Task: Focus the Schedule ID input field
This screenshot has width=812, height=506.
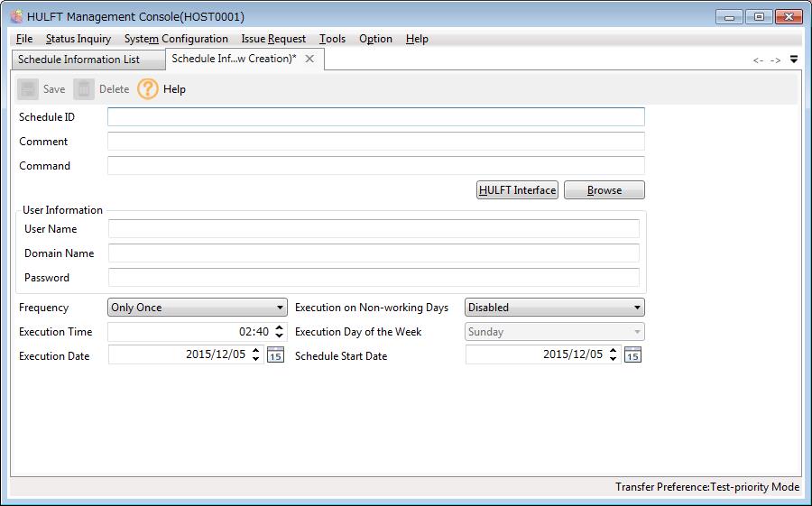Action: [376, 116]
